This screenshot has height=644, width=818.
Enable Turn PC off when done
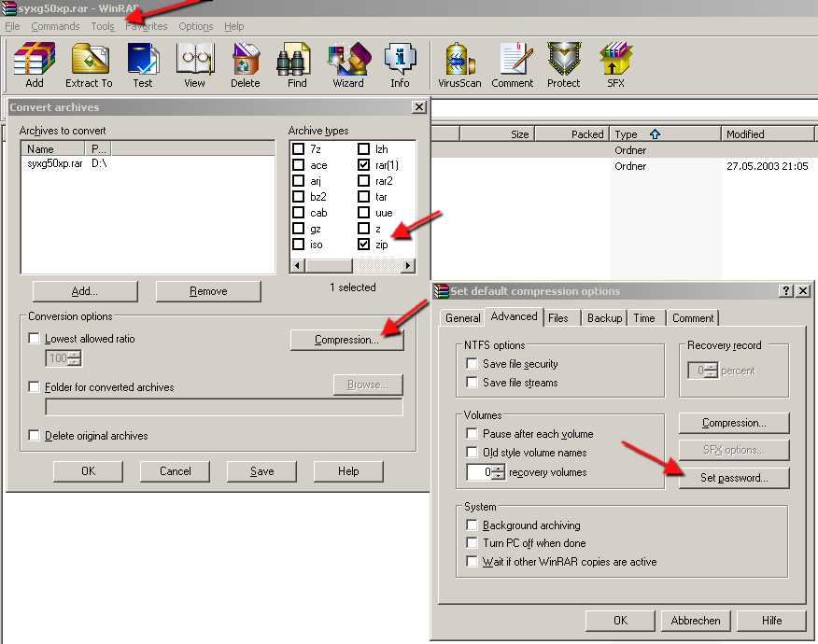coord(472,543)
